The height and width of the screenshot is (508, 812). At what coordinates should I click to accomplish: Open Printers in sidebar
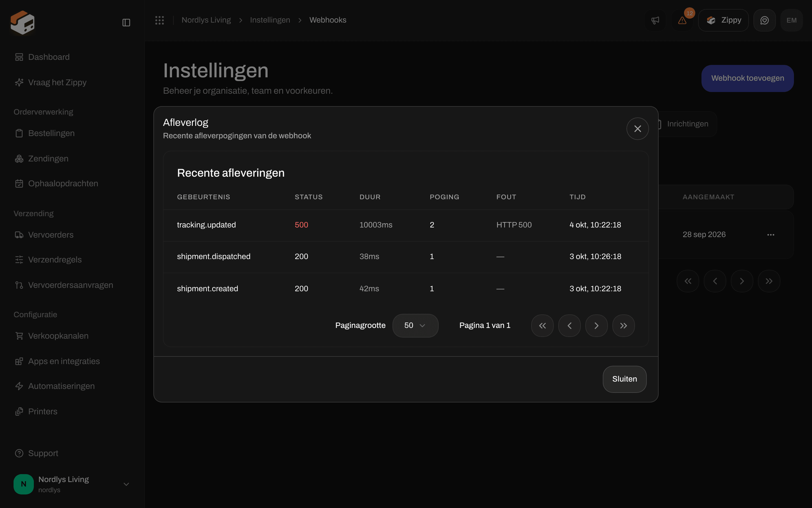coord(36,411)
